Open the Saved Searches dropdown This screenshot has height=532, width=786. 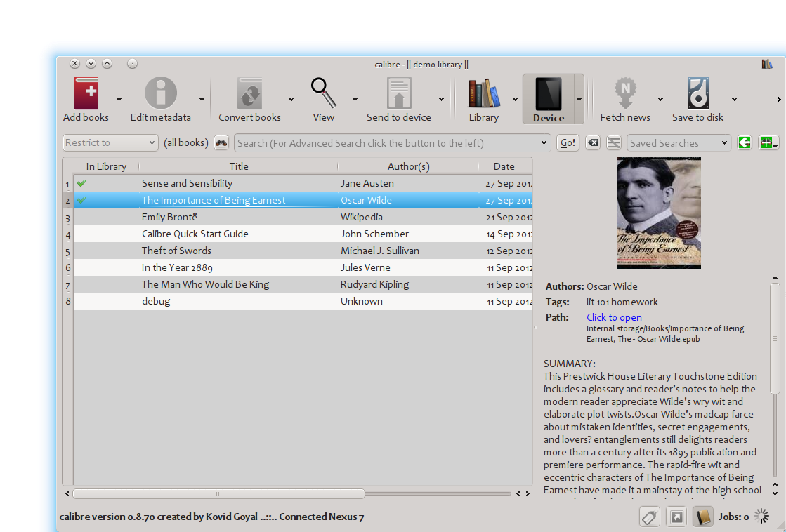679,142
